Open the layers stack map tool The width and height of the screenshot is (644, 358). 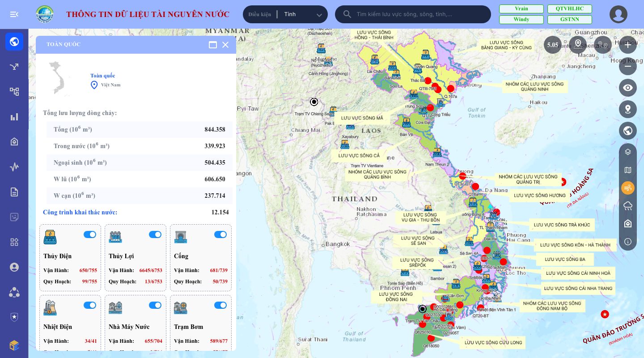pyautogui.click(x=628, y=152)
